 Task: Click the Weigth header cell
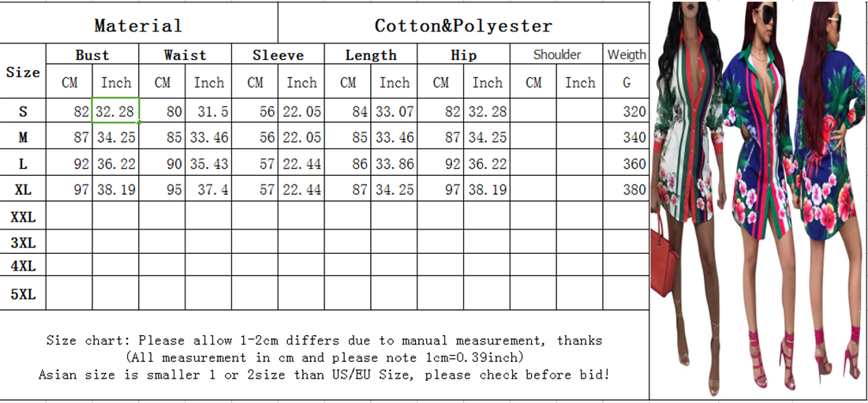[626, 54]
